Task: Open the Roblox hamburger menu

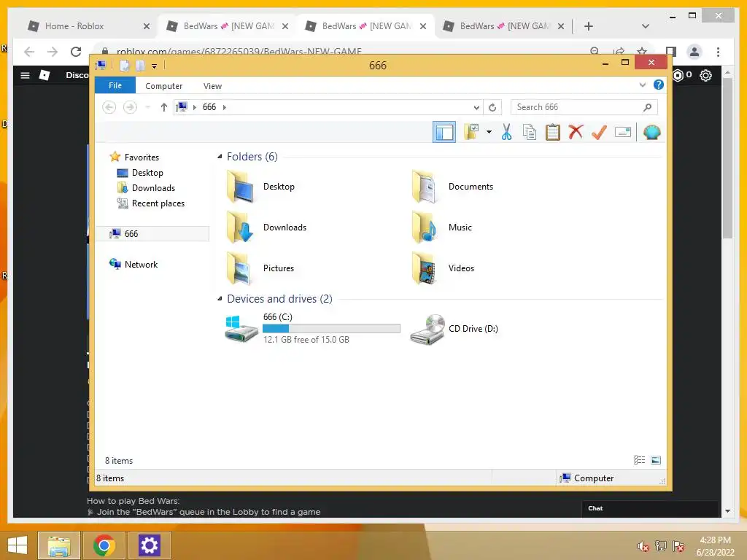Action: 26,75
